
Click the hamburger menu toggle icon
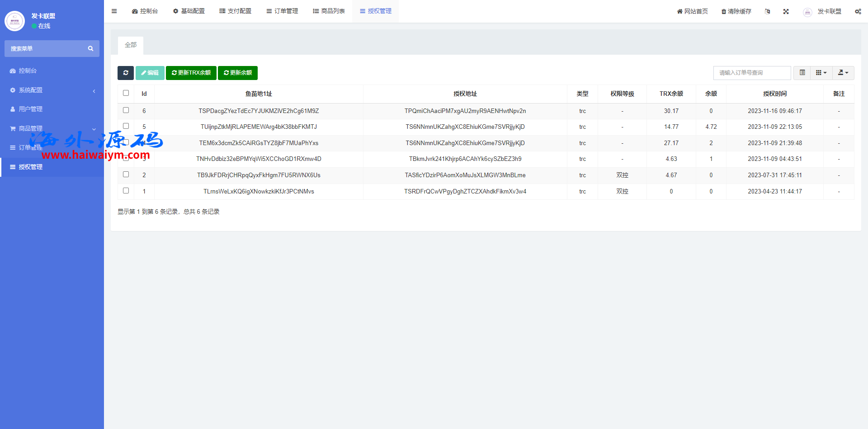pos(114,11)
